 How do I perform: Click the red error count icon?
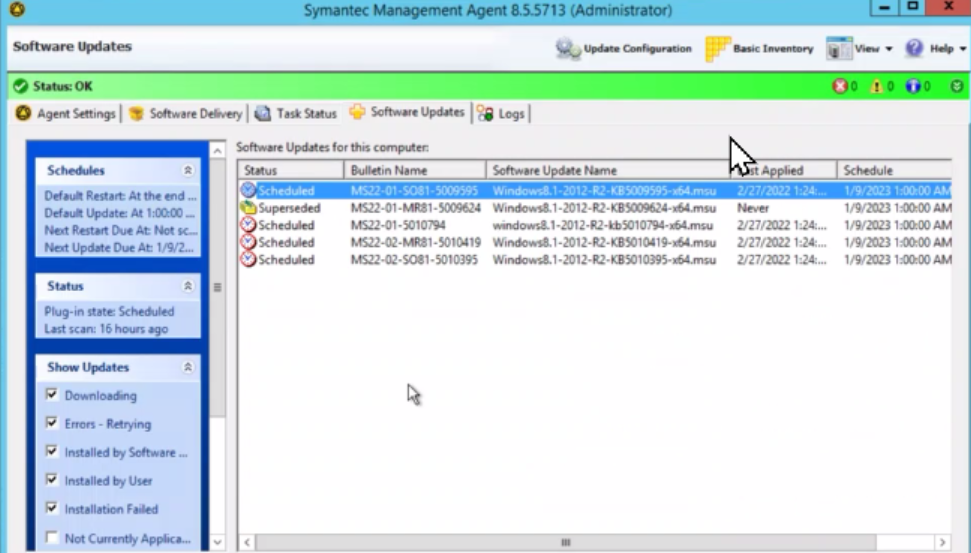coord(840,87)
